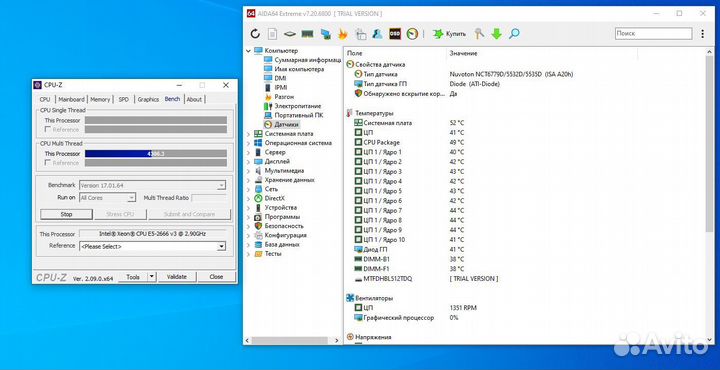Viewport: 720px width, 370px height.
Task: Select the Программы tree item
Action: pyautogui.click(x=282, y=217)
